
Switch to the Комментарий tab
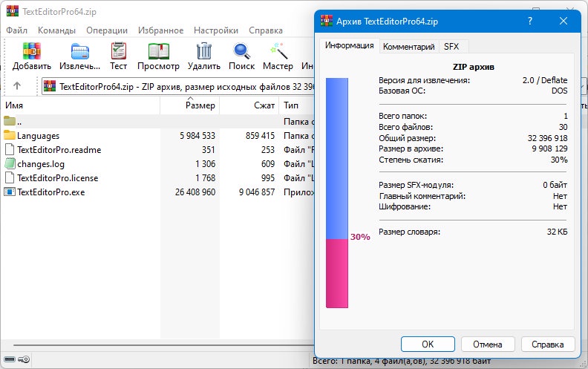tap(409, 47)
